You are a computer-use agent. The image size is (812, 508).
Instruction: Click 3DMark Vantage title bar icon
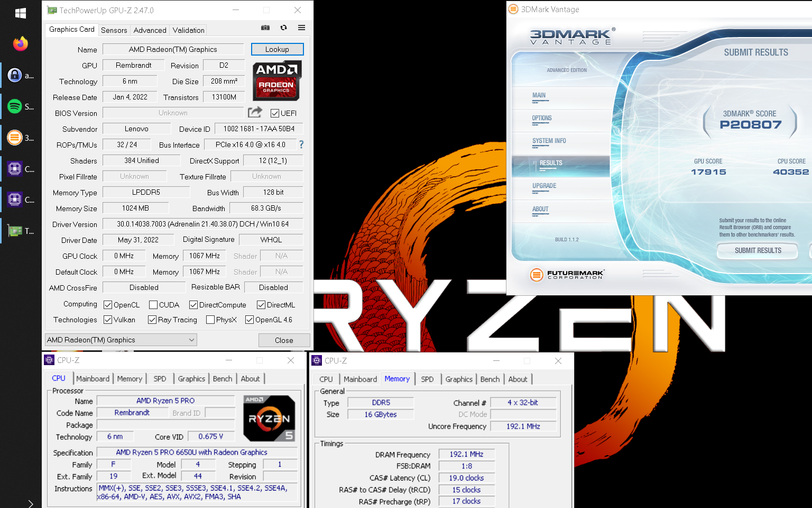[x=513, y=9]
